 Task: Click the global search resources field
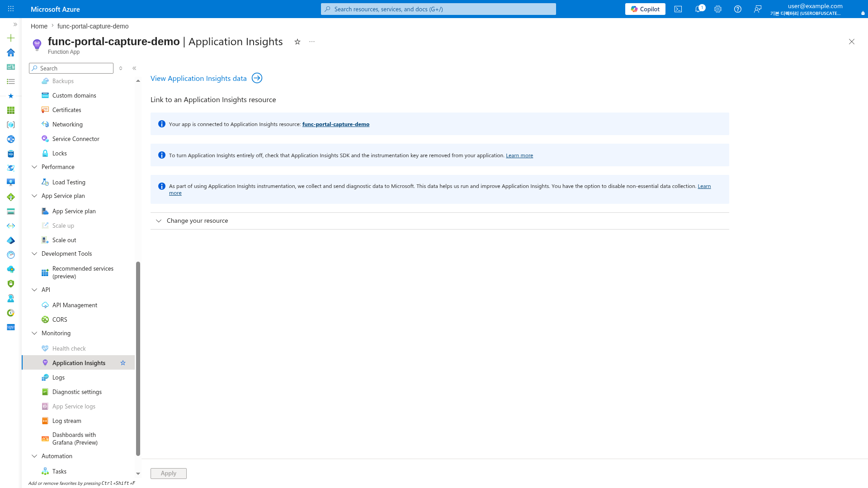click(439, 9)
